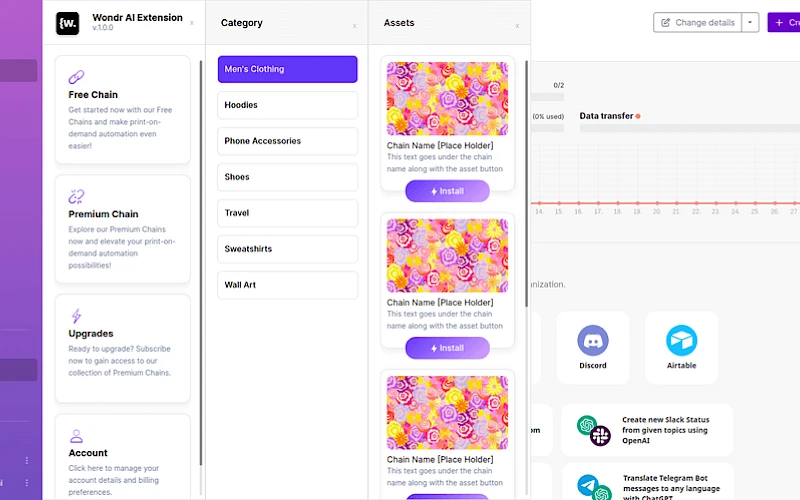Click the Premium Chain broken-link icon

(76, 196)
